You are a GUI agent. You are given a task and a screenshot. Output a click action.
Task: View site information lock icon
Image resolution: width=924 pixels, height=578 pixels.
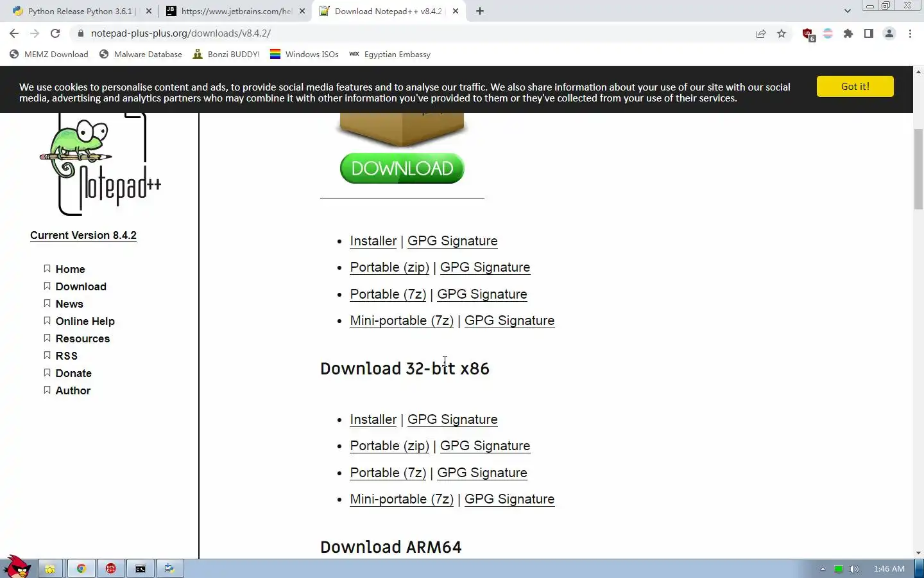tap(80, 33)
